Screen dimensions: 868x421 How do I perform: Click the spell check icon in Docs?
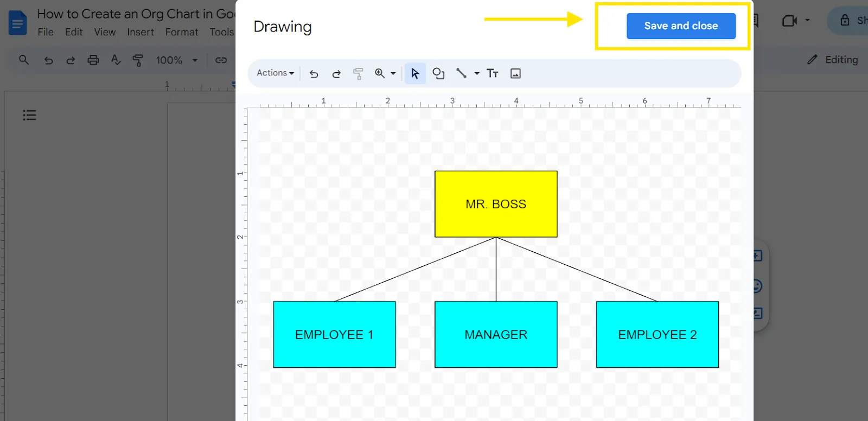[116, 60]
